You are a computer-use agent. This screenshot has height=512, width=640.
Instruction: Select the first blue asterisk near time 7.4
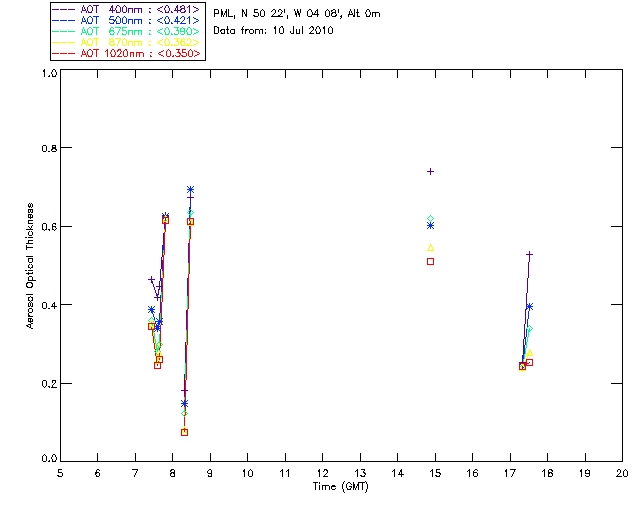coord(151,310)
